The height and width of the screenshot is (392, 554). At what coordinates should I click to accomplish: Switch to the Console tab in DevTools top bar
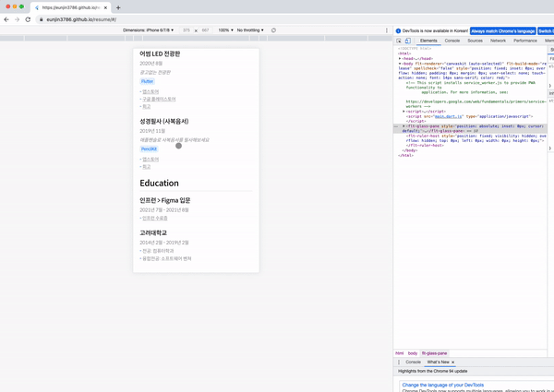click(x=452, y=41)
